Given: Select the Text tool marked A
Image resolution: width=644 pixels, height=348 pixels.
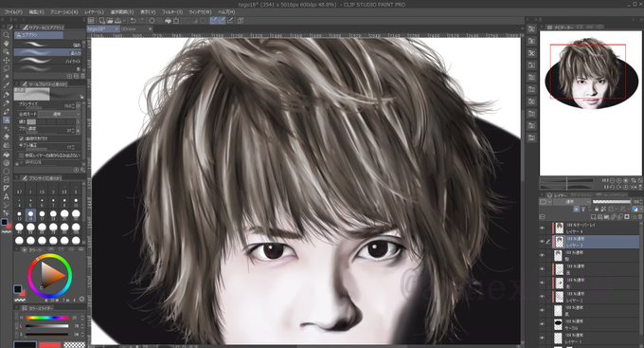Looking at the screenshot, I should (x=7, y=197).
